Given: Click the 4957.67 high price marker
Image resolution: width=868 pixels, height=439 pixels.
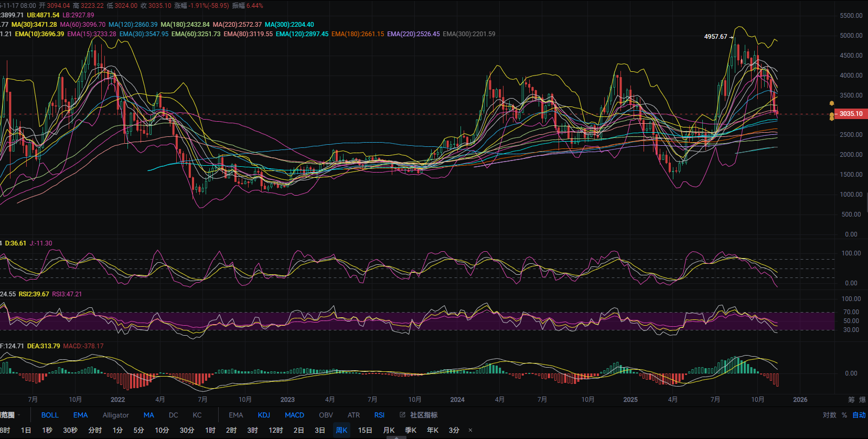Looking at the screenshot, I should (x=715, y=37).
